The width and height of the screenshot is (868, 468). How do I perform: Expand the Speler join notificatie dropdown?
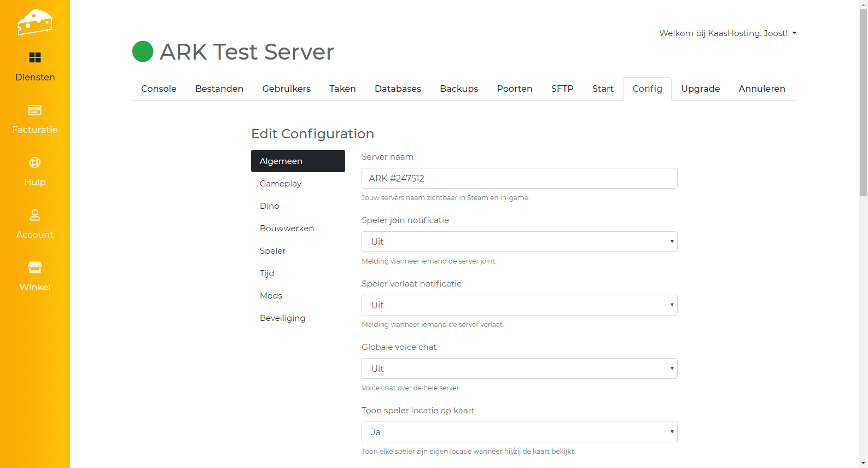pyautogui.click(x=519, y=242)
